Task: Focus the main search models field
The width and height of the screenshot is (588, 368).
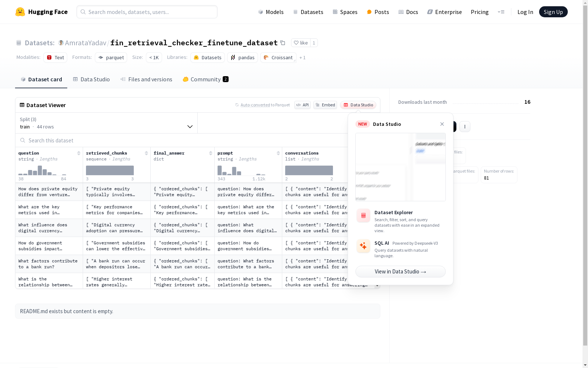Action: 147,12
